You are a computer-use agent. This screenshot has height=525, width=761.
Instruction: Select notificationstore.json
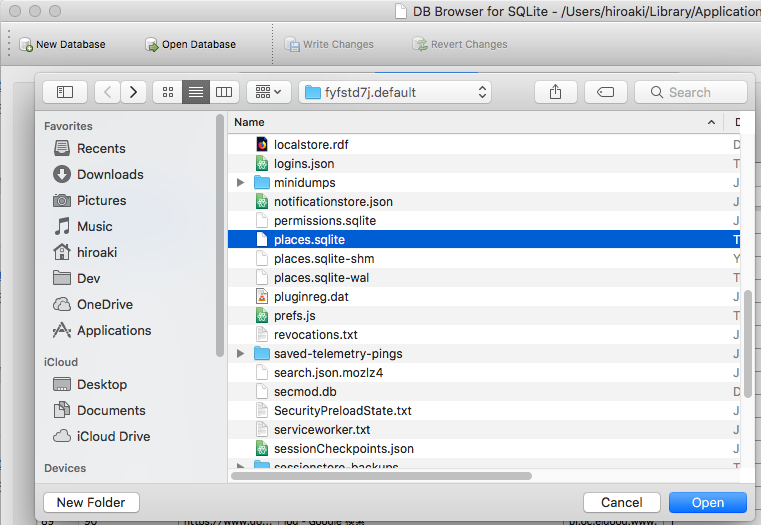point(484,201)
